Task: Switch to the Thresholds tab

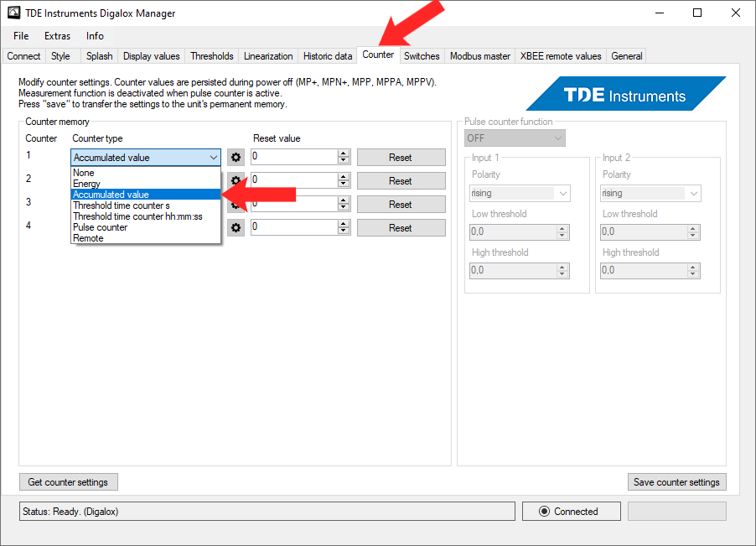Action: [212, 56]
